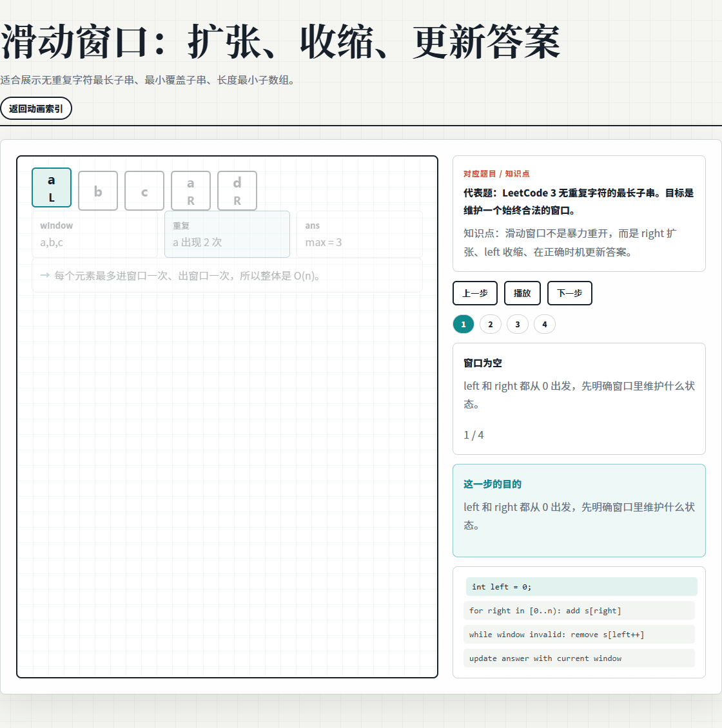Click the 窗口为空 step heading
The height and width of the screenshot is (728, 722).
click(x=483, y=363)
